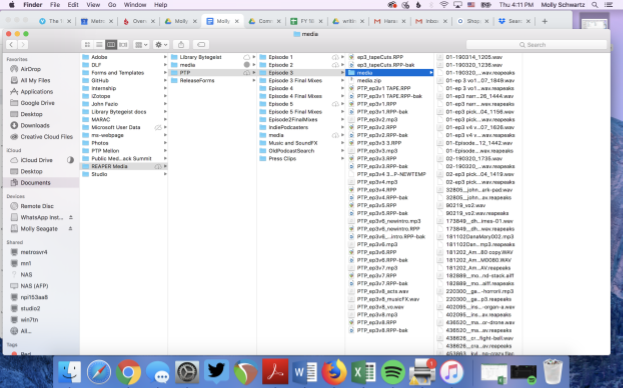Image resolution: width=623 pixels, height=388 pixels.
Task: Open the item arrangement dropdown
Action: [x=141, y=44]
